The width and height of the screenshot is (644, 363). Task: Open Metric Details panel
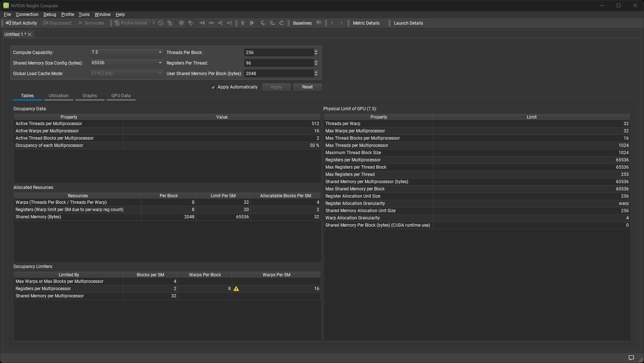click(366, 23)
